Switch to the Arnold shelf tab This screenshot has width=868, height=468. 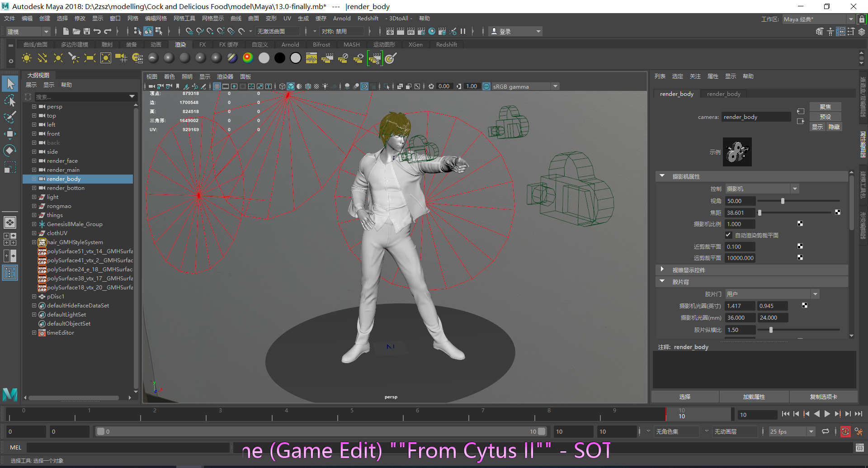pos(290,44)
